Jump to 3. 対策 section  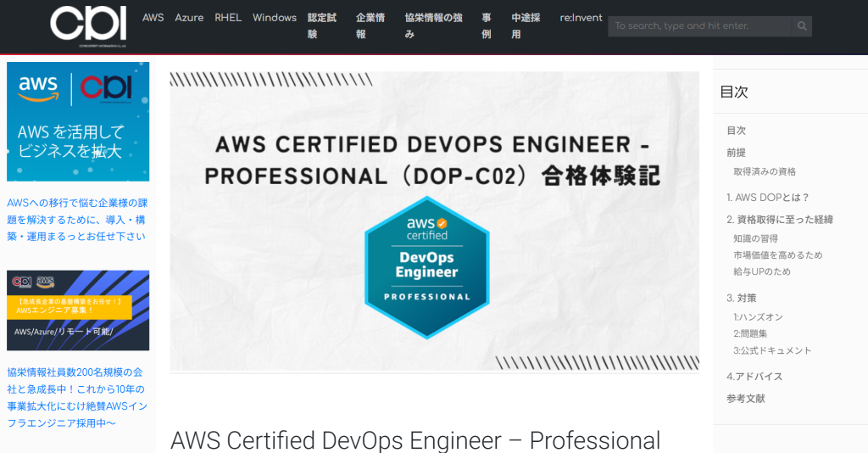point(741,298)
